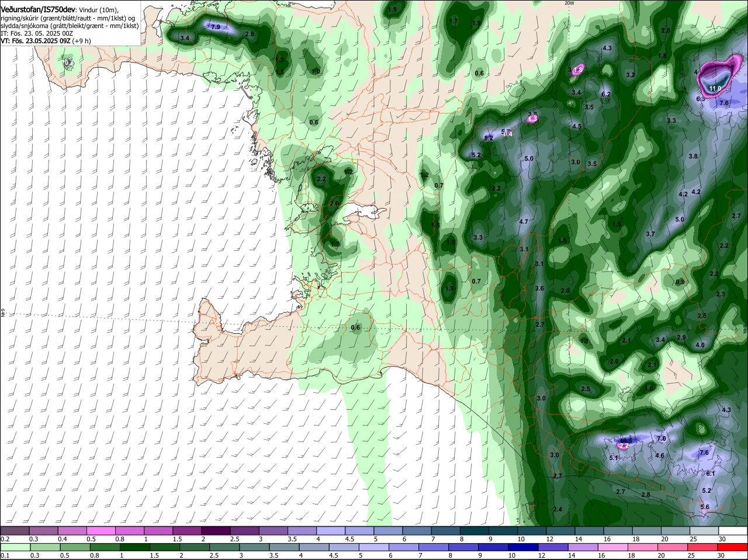Screen dimensions: 748x560
Task: Click the 4.6 precipitation value on the map
Action: pyautogui.click(x=660, y=455)
